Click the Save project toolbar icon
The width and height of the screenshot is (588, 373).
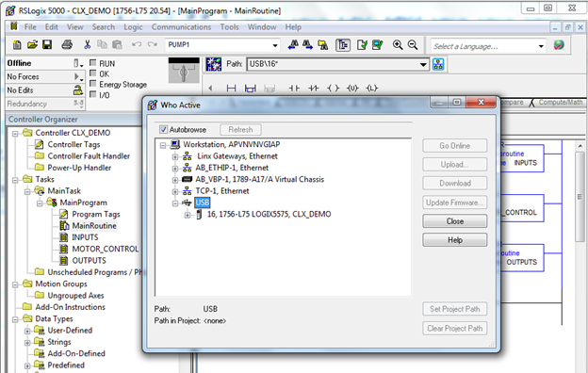47,44
